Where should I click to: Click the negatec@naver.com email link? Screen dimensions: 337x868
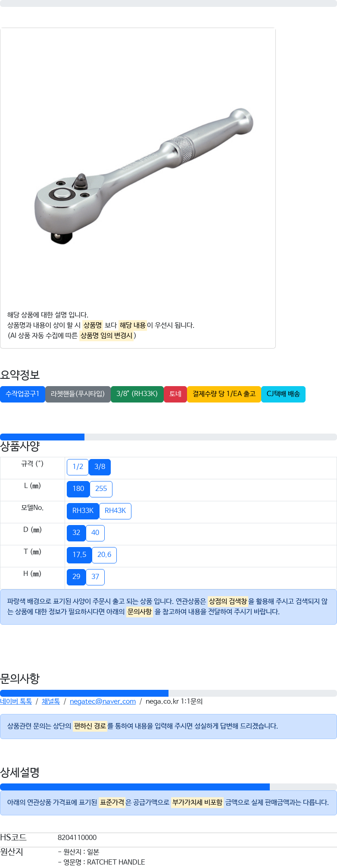[103, 701]
